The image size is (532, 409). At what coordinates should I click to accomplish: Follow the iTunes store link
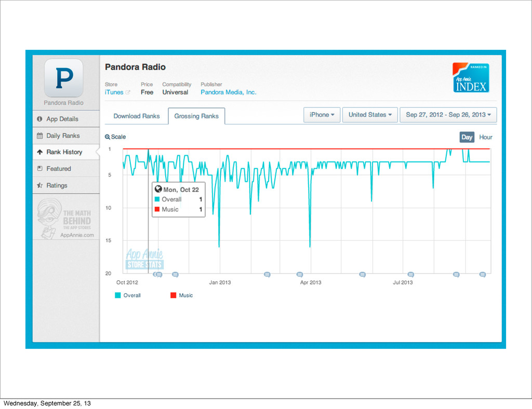pyautogui.click(x=114, y=92)
